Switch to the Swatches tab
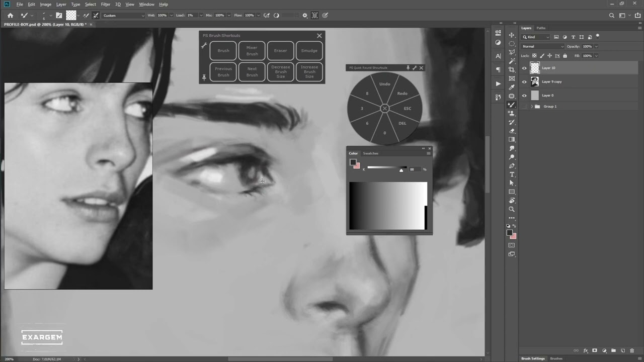Screen dimensions: 644x362 click(x=370, y=153)
